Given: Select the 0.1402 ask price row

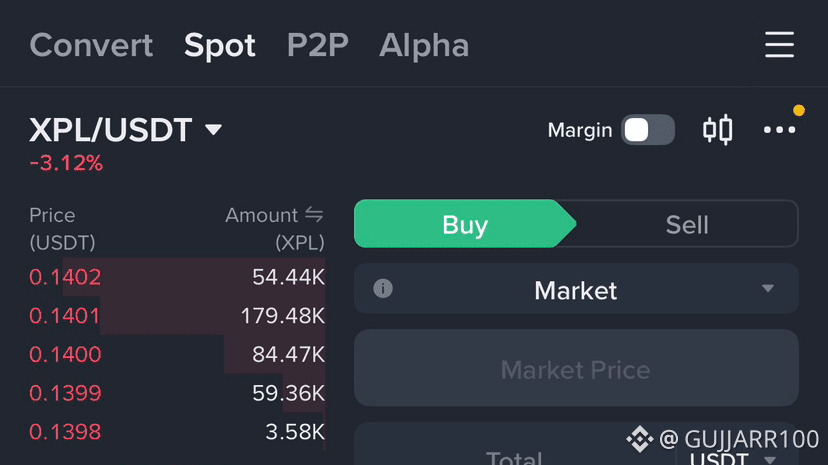Looking at the screenshot, I should pos(65,277).
